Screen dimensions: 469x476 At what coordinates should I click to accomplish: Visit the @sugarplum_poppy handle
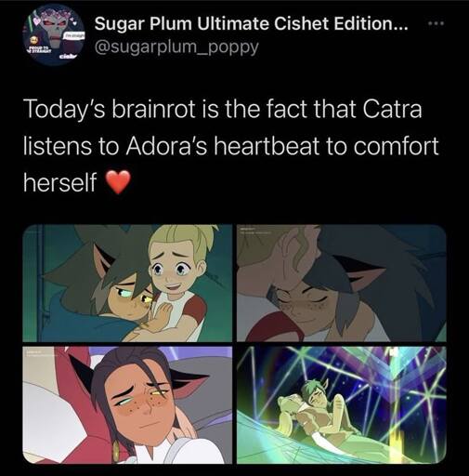(176, 46)
